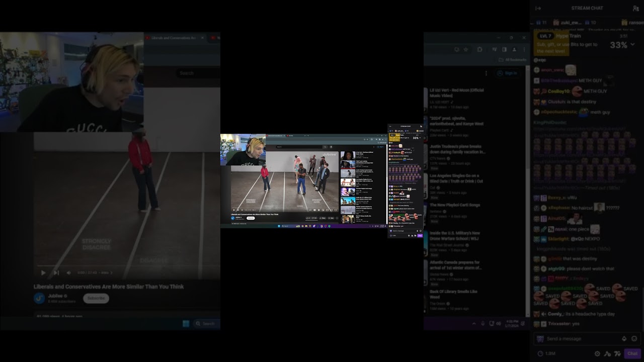This screenshot has height=362, width=644.
Task: Click browser profile icon in dimmed toolbar
Action: pyautogui.click(x=514, y=49)
